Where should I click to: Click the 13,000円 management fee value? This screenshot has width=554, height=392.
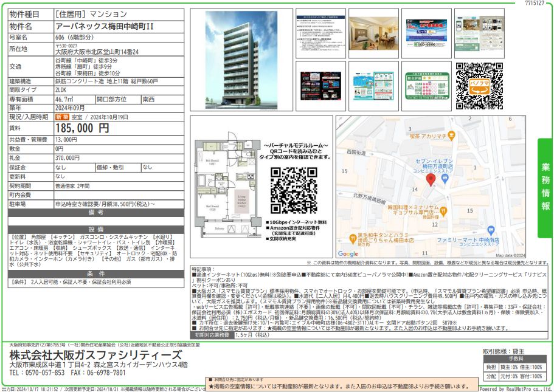[66, 140]
